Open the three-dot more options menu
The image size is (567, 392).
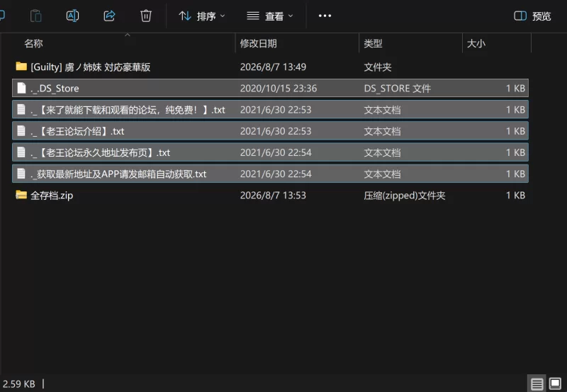tap(325, 16)
